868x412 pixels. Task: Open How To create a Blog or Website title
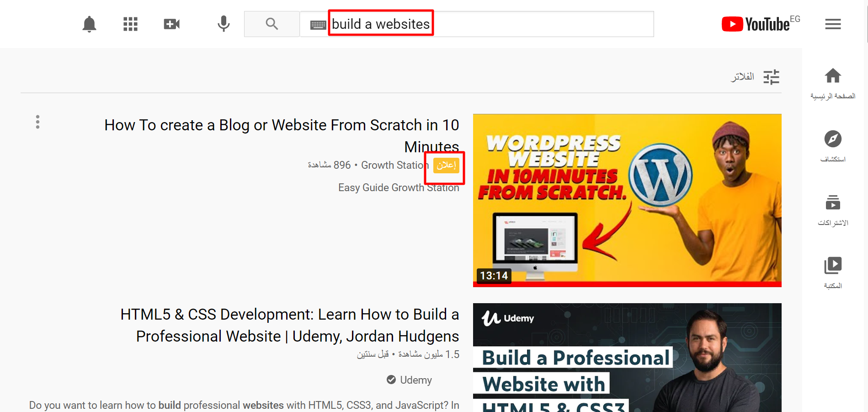[282, 136]
